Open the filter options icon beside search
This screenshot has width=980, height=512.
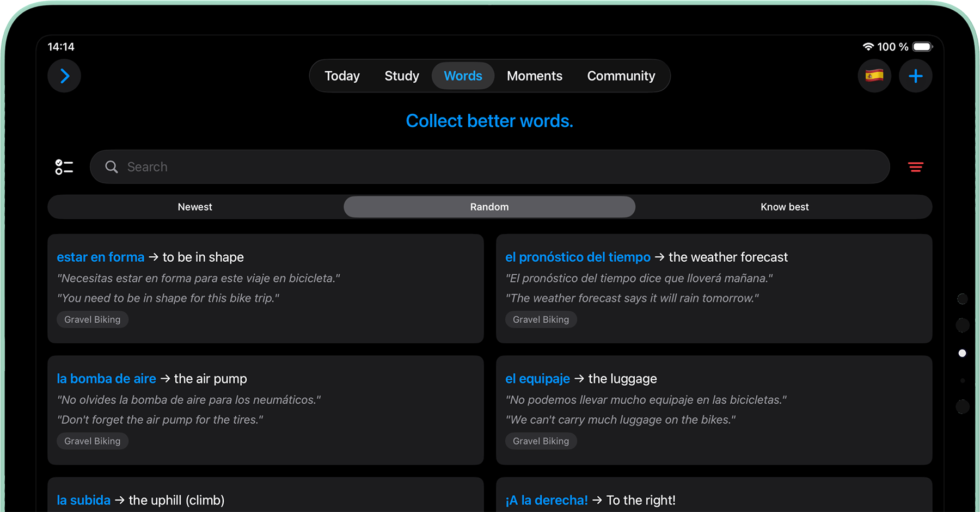click(x=915, y=166)
